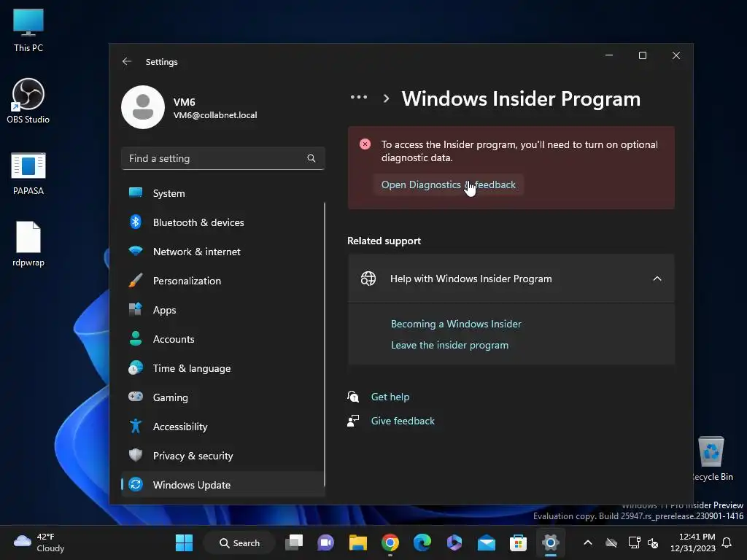This screenshot has width=747, height=560.
Task: Click the Windows Update sync icon
Action: tap(136, 484)
